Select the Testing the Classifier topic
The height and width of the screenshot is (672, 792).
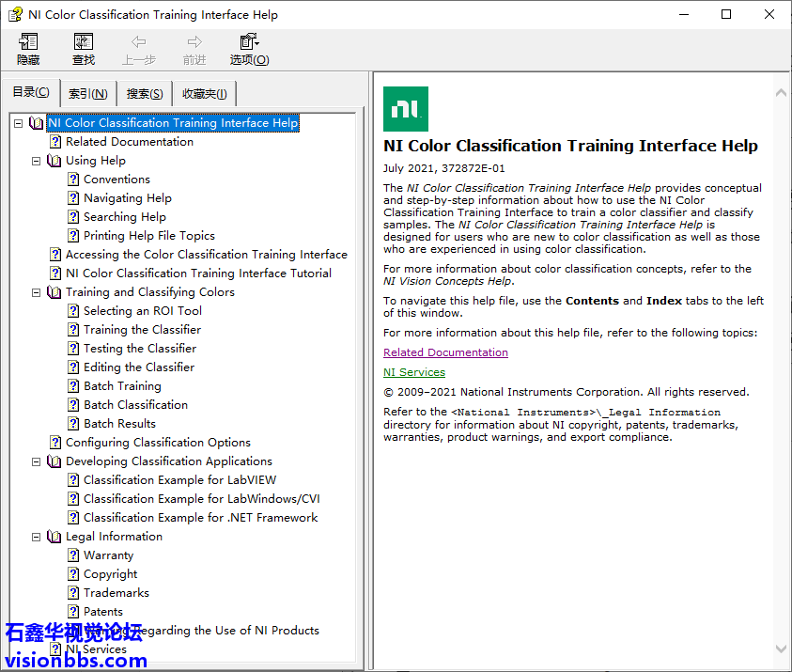tap(139, 349)
